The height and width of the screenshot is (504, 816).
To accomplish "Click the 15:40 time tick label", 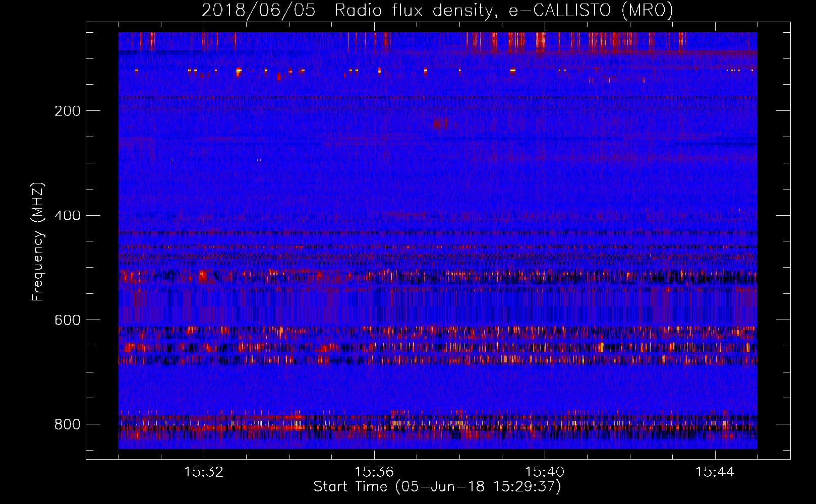I will [545, 472].
